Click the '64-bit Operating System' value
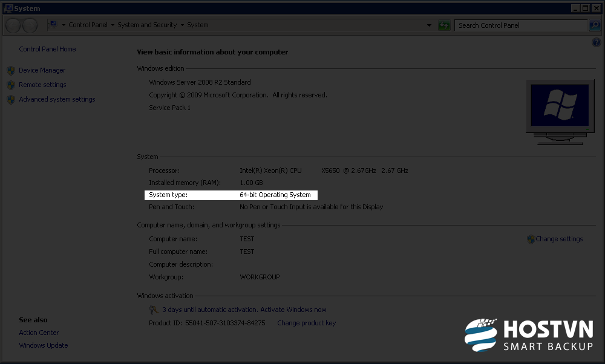Viewport: 605px width, 364px height. click(x=275, y=195)
